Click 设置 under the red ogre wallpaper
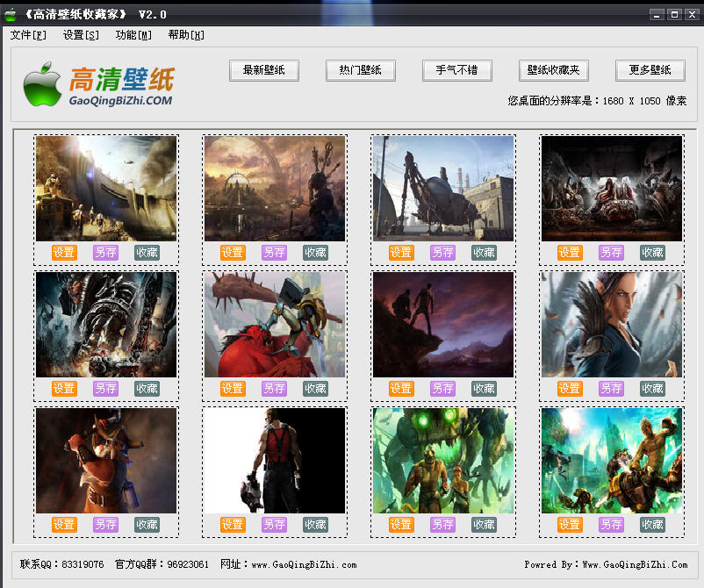 (x=233, y=389)
